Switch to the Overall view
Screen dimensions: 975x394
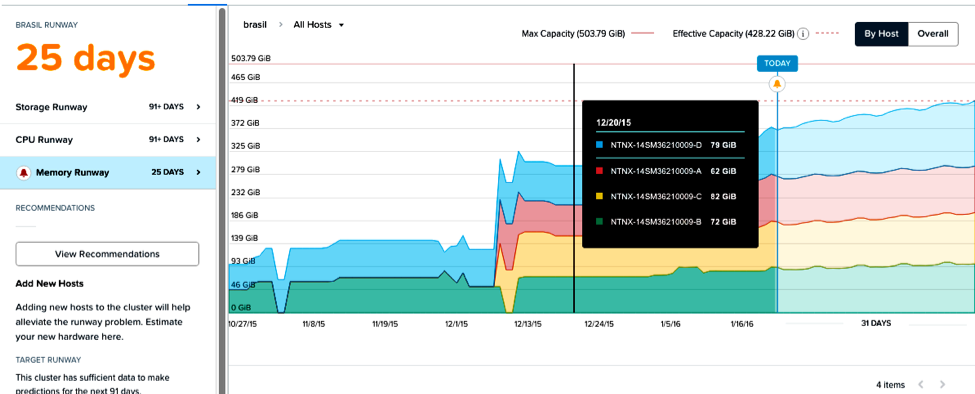click(x=933, y=34)
